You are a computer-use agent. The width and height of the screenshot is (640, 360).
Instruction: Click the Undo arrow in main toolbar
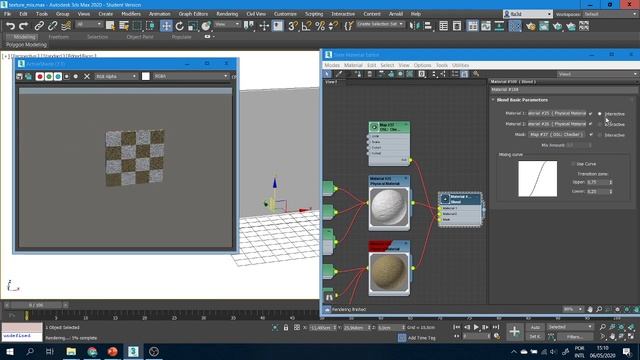click(10, 26)
